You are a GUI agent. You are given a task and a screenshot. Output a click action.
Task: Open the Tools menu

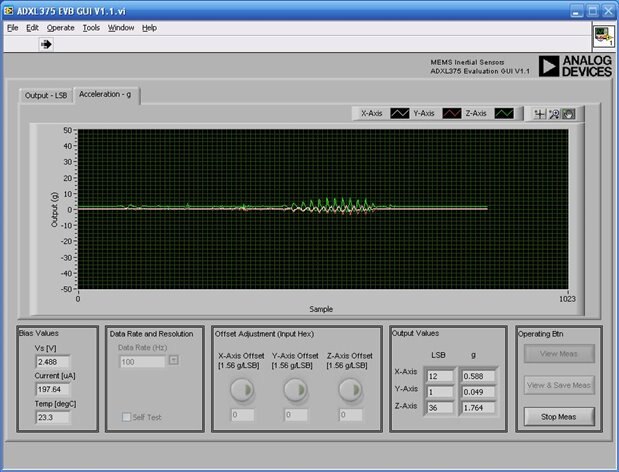(x=91, y=28)
